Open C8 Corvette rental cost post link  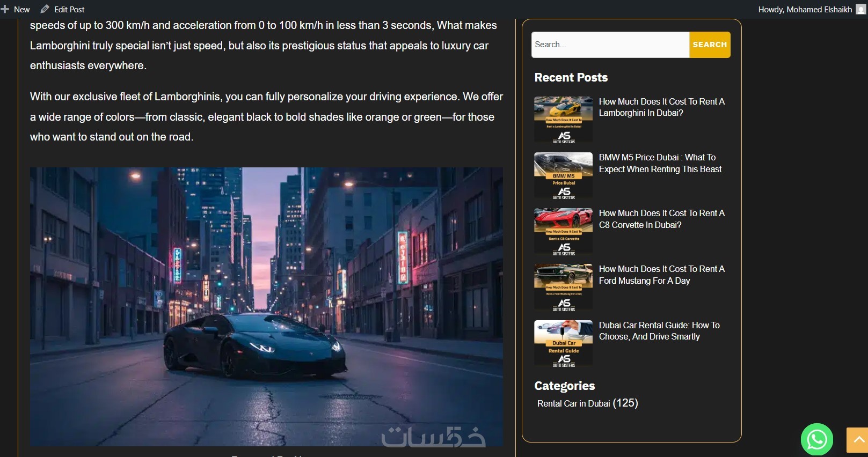(661, 219)
